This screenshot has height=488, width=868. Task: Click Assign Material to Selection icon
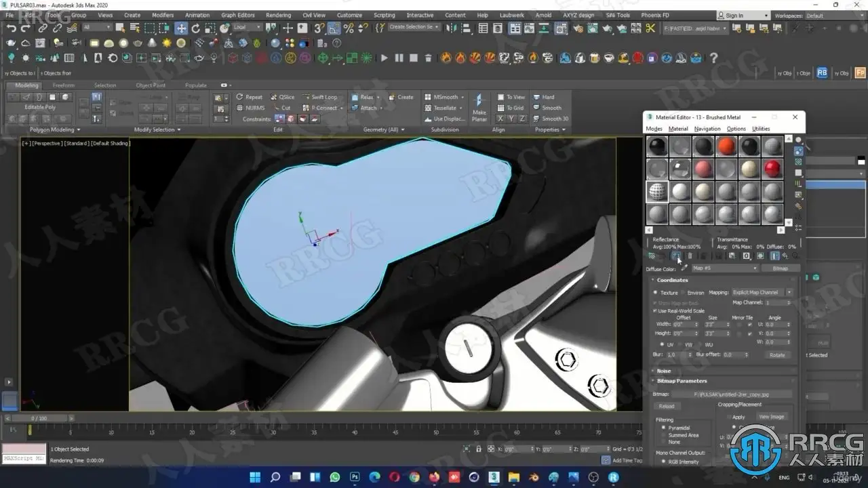coord(677,256)
